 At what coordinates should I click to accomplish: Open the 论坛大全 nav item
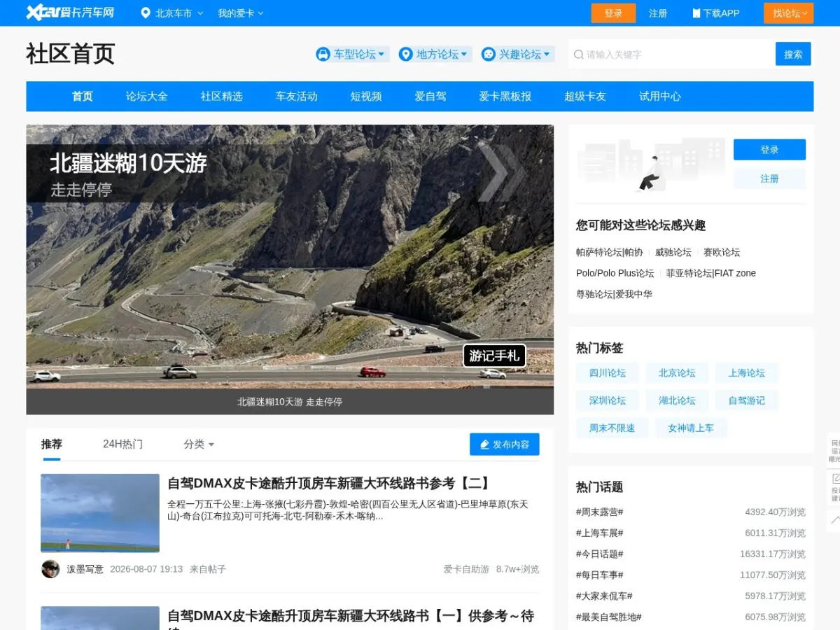(147, 97)
